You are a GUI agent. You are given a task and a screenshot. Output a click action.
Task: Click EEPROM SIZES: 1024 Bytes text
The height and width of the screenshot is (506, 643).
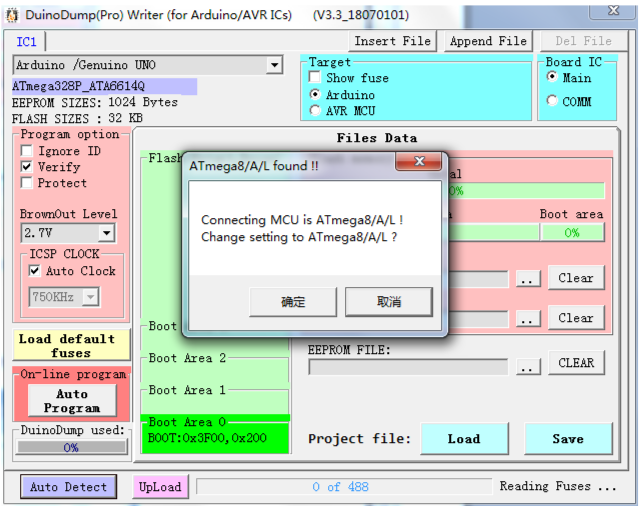point(95,102)
